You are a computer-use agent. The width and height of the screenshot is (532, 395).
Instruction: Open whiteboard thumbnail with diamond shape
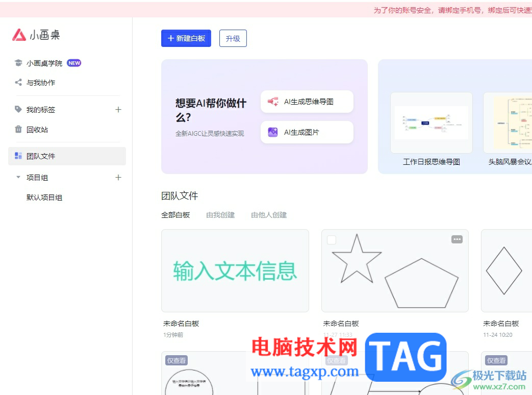tap(506, 271)
